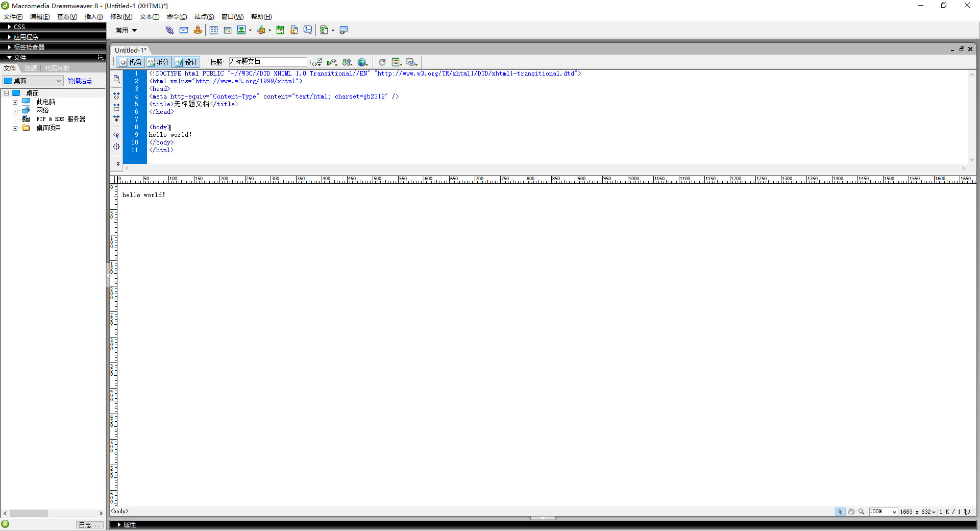Insert a named anchor using anchor icon
980x531 pixels.
tap(198, 30)
